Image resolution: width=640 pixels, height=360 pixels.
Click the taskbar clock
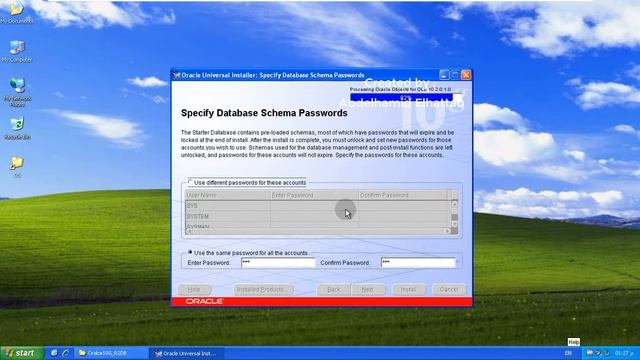pos(624,353)
